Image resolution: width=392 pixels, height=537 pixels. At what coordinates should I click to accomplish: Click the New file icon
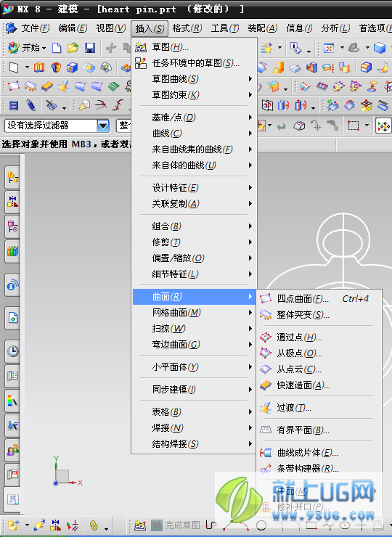pyautogui.click(x=57, y=48)
